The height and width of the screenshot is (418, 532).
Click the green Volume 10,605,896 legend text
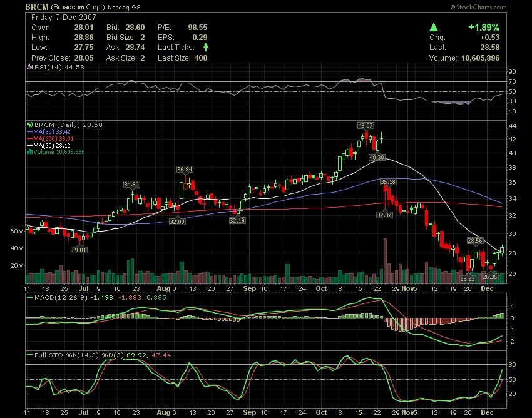59,152
